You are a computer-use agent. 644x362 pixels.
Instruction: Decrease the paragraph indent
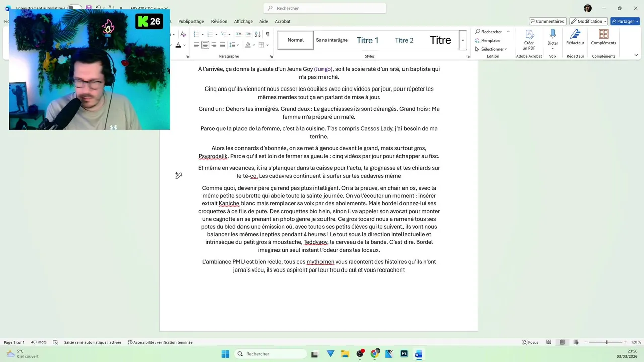(239, 34)
